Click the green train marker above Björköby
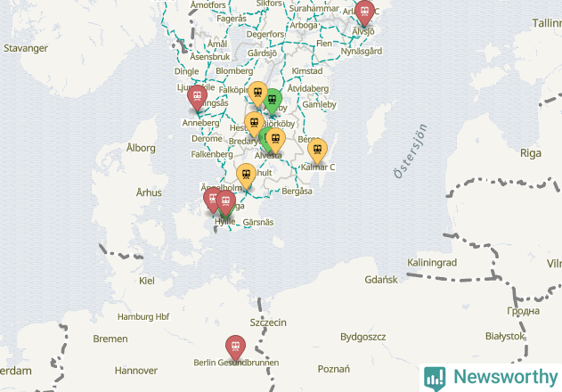The height and width of the screenshot is (392, 562). tap(273, 102)
